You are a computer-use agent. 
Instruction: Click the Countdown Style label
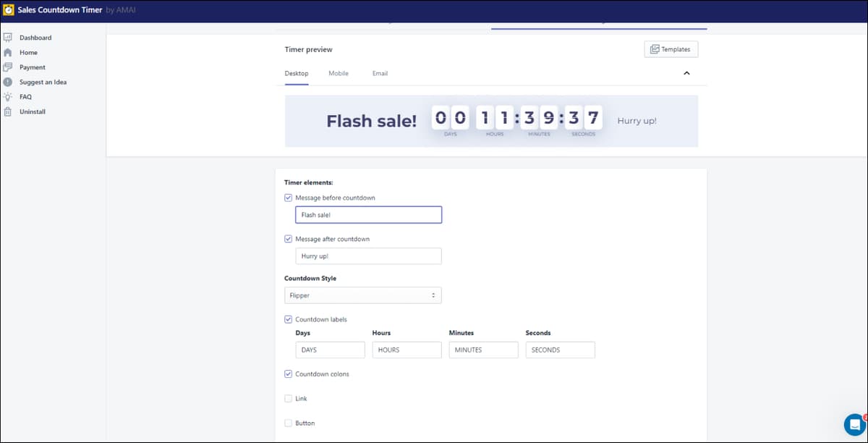pos(310,278)
